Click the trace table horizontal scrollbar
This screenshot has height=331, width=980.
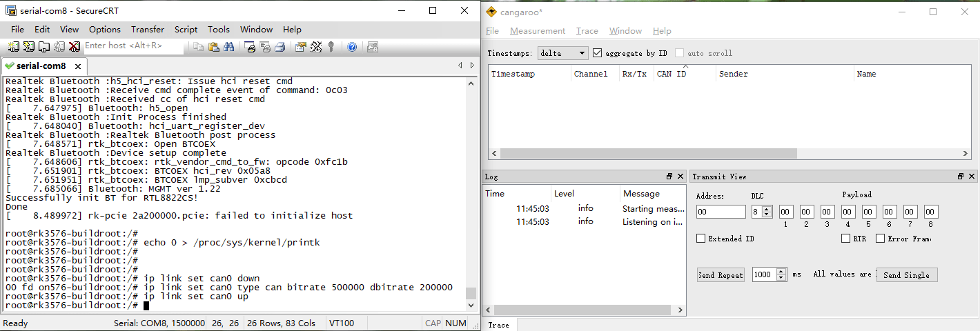click(649, 154)
